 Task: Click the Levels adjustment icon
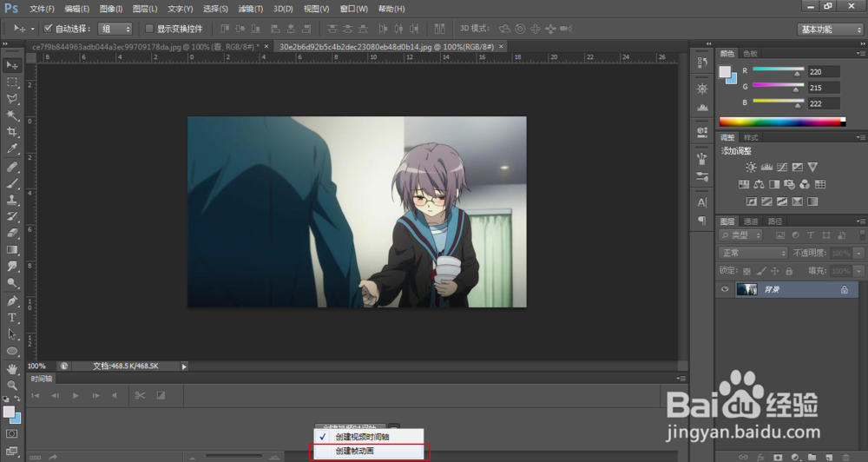[x=766, y=167]
